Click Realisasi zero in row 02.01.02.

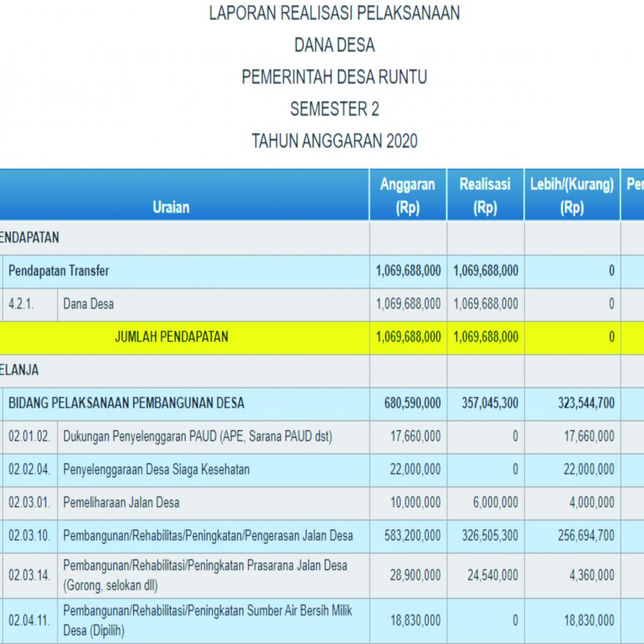coord(515,437)
